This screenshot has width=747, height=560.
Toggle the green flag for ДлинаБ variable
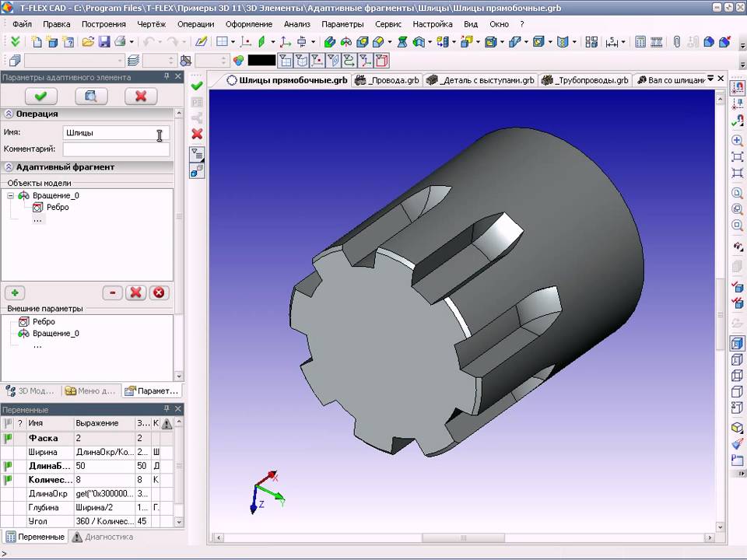click(x=9, y=466)
